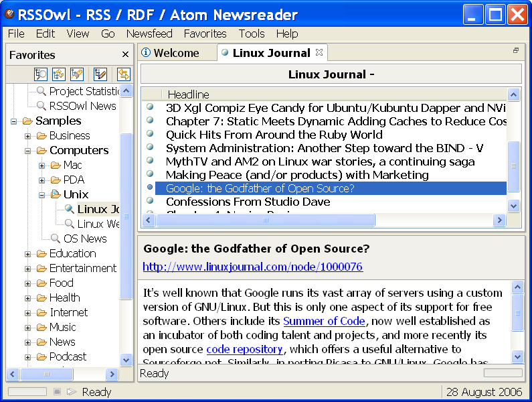This screenshot has height=402, width=532.
Task: Click the magnifier icon beside OS News
Action: tap(56, 239)
